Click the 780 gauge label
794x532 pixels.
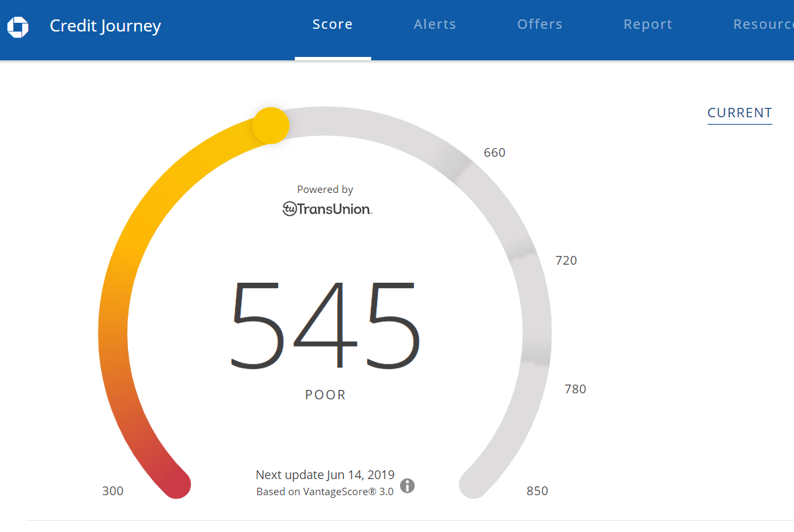point(576,389)
